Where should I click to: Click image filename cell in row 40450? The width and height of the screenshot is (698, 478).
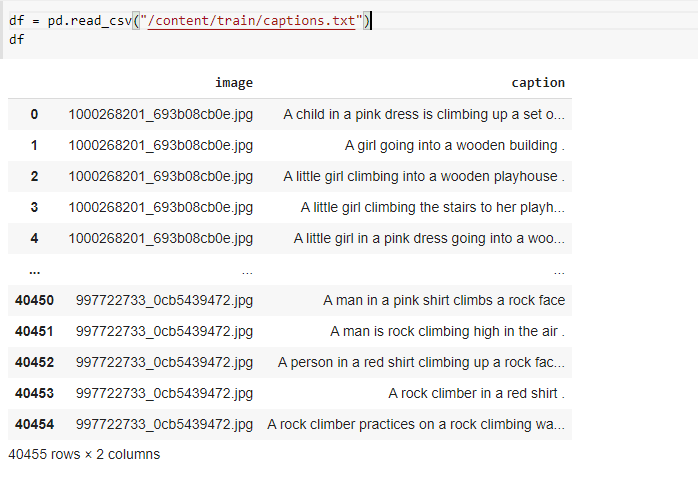coord(164,300)
